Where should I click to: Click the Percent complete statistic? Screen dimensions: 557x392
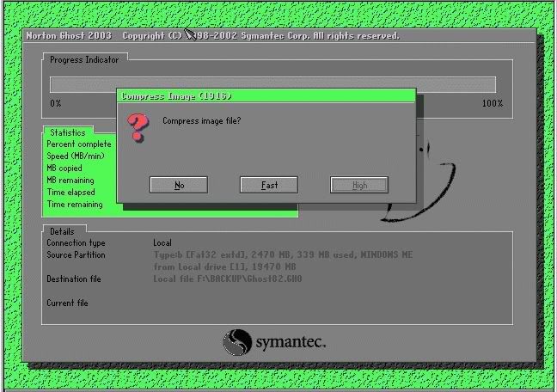tap(79, 144)
